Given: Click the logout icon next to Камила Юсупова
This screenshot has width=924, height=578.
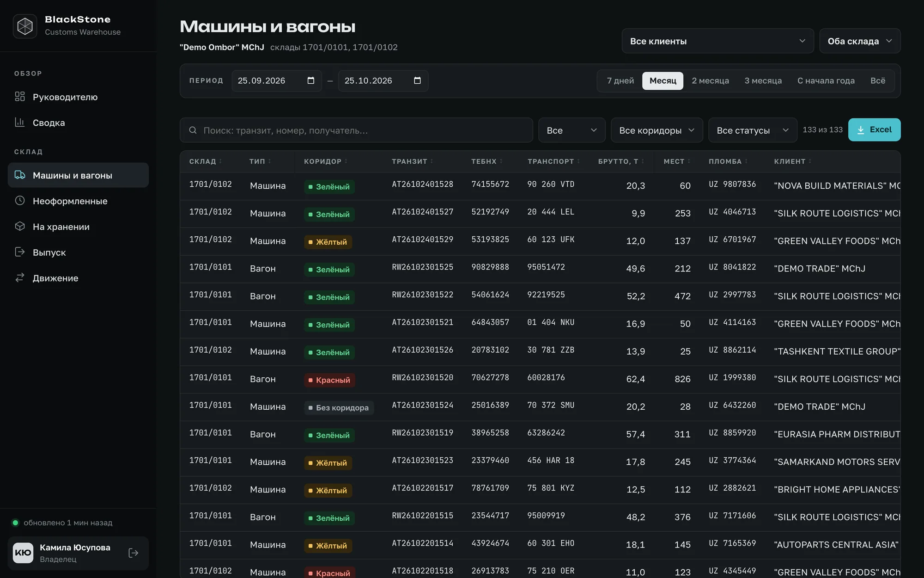Looking at the screenshot, I should pos(133,553).
